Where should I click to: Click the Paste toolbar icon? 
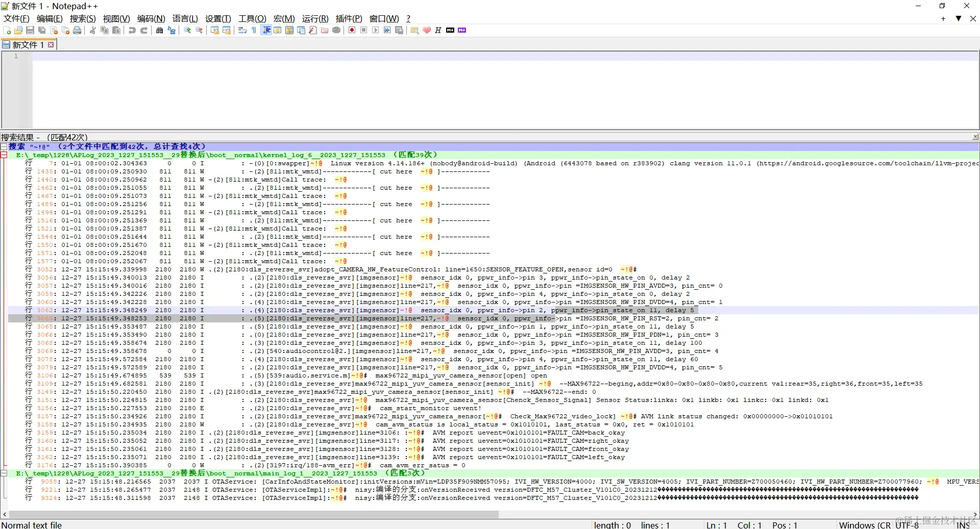coord(116,30)
